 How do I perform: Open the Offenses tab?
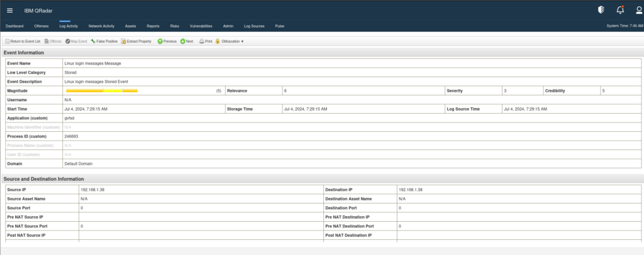[42, 26]
